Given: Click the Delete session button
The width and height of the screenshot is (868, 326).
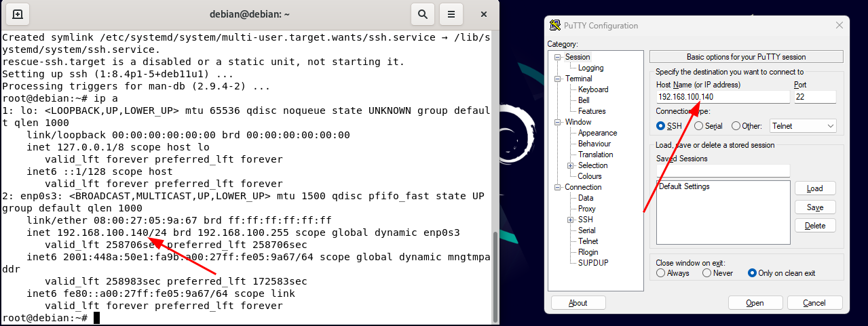Looking at the screenshot, I should [x=815, y=226].
